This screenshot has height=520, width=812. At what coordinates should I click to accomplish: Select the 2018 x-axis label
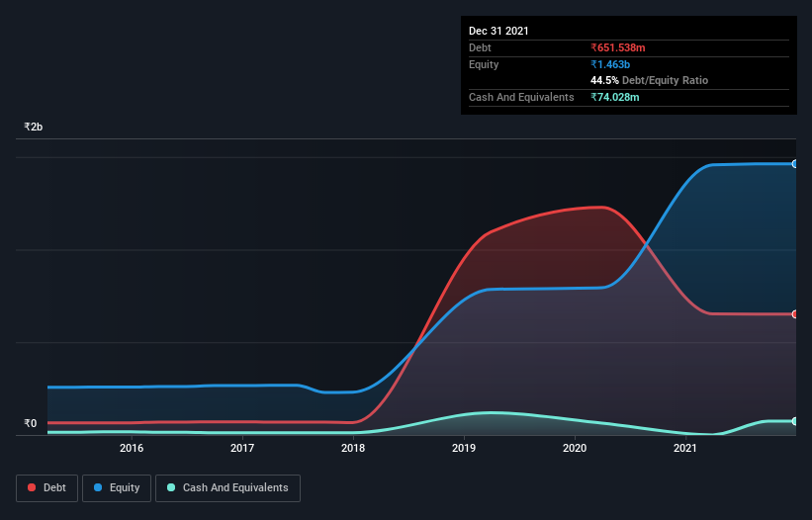[x=353, y=448]
